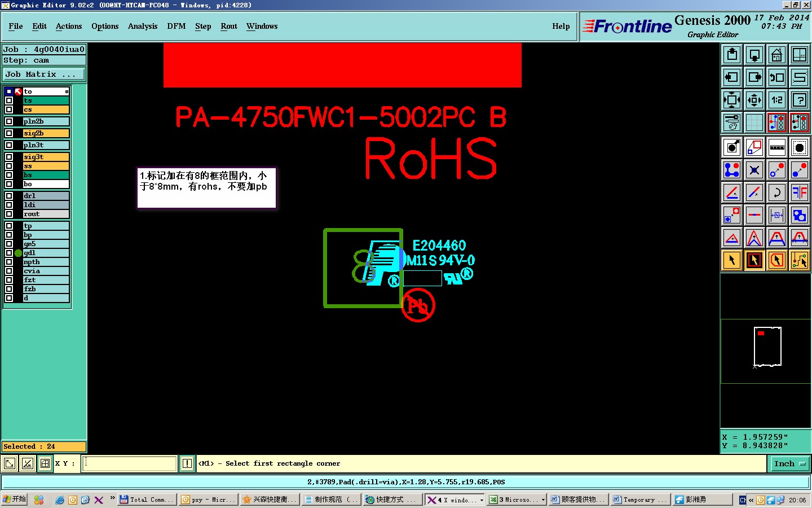Click the dimension arrows icon

[777, 215]
